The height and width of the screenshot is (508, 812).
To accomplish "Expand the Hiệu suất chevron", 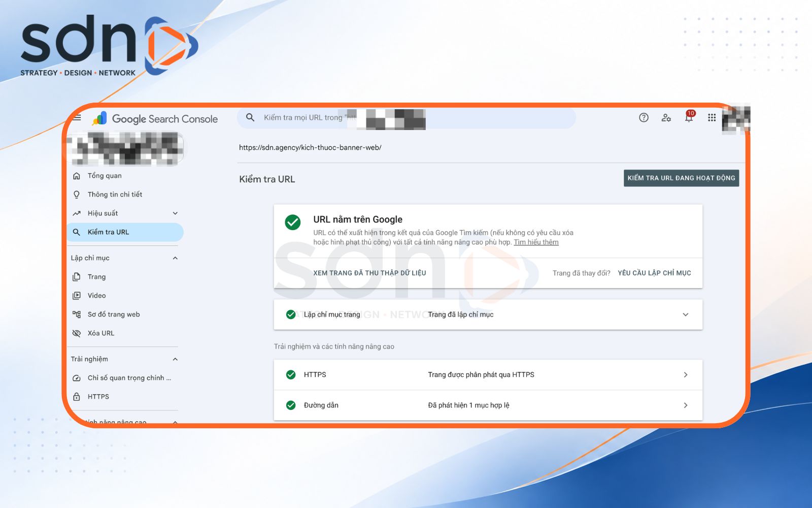I will [175, 213].
